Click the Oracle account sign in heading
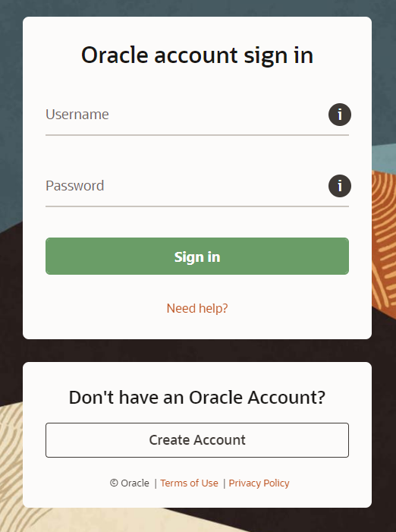This screenshot has width=396, height=532. pyautogui.click(x=197, y=55)
